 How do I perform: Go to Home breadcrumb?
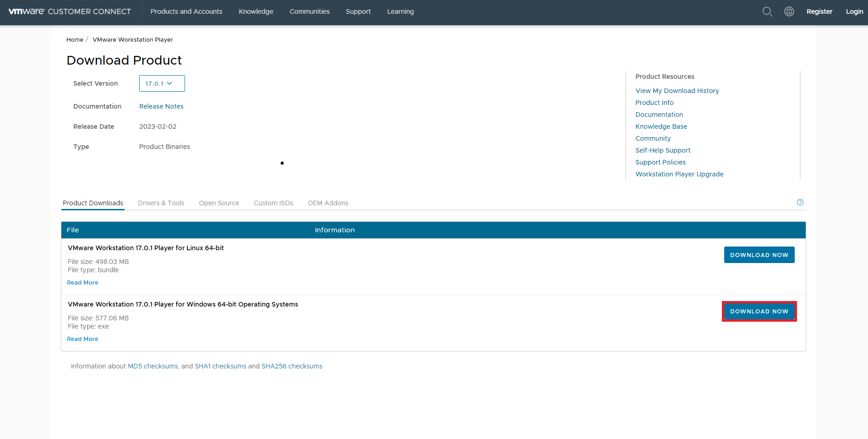click(75, 40)
